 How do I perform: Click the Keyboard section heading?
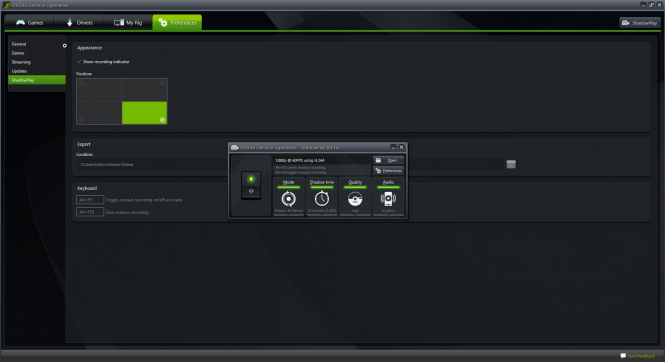(87, 188)
